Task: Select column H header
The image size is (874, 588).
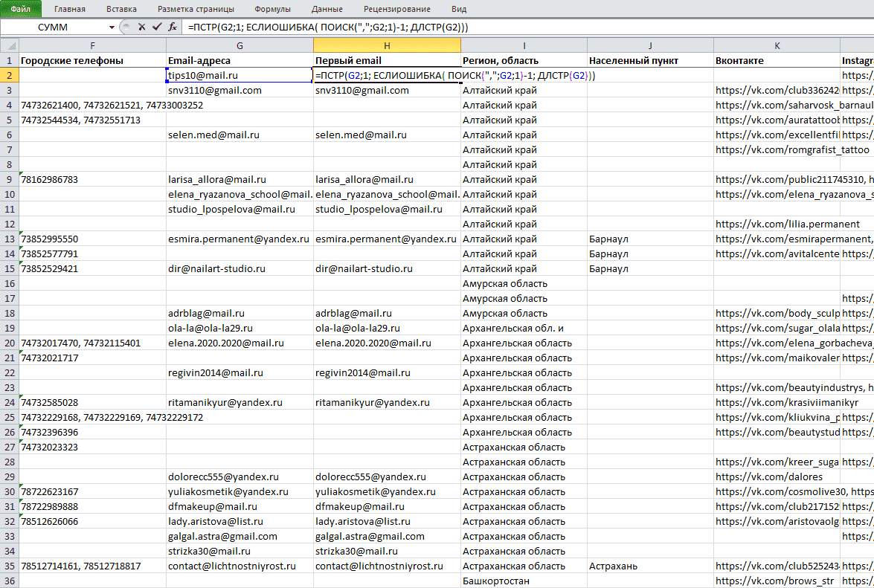Action: point(387,45)
